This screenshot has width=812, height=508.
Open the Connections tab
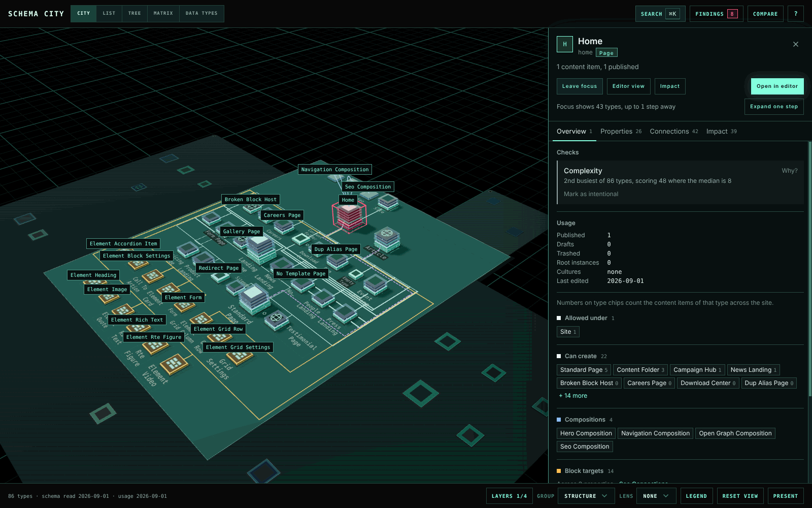[674, 131]
